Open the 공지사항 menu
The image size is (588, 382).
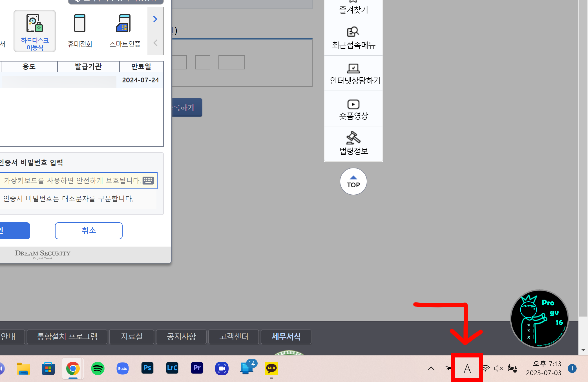(181, 337)
